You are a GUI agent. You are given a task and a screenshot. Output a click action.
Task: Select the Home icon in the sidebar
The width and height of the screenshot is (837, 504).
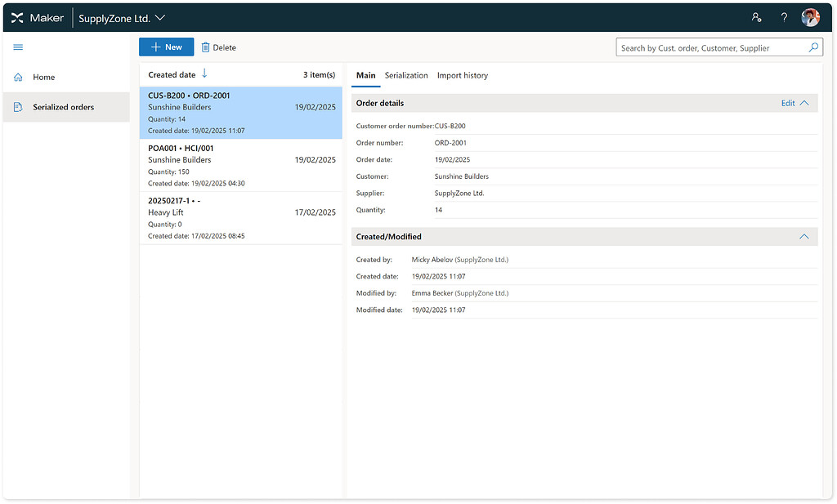(16, 77)
